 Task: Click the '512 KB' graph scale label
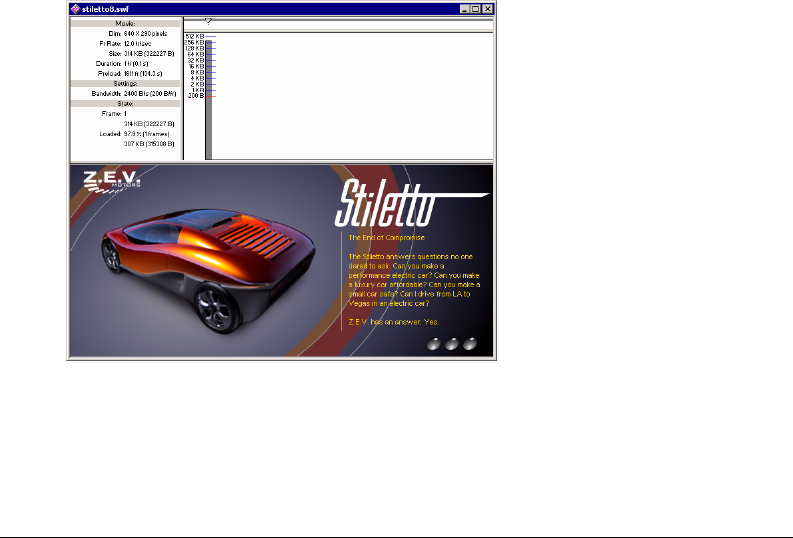tap(195, 36)
